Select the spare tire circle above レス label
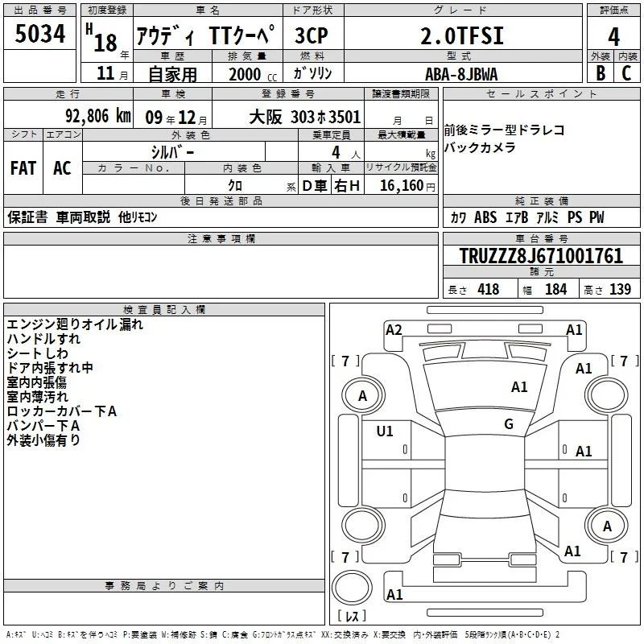 (352, 588)
